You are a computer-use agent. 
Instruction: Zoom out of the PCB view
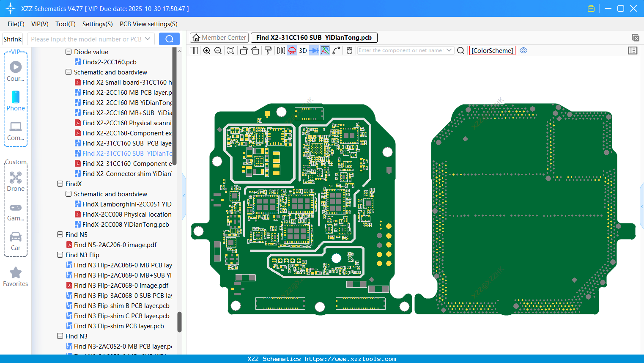click(218, 51)
